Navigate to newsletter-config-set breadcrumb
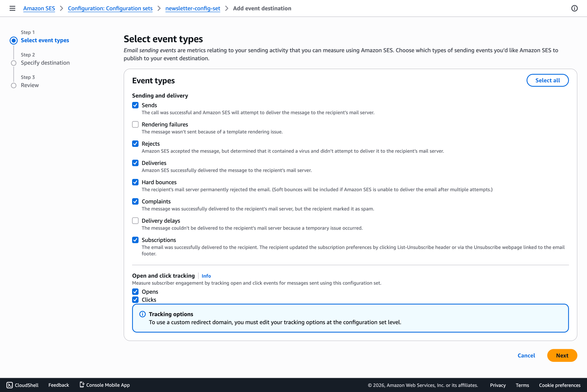Screen dimensions: 587x392 pyautogui.click(x=193, y=8)
